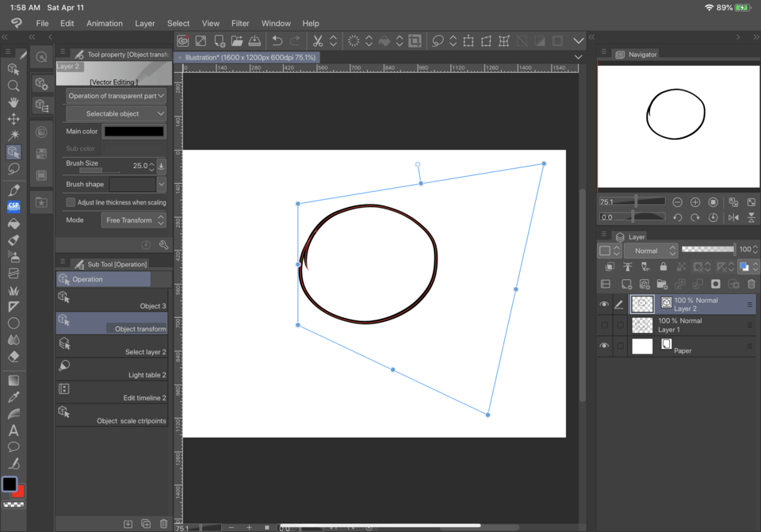Open the Normal blending mode dropdown
Viewport: 761px width, 532px height.
pos(650,251)
